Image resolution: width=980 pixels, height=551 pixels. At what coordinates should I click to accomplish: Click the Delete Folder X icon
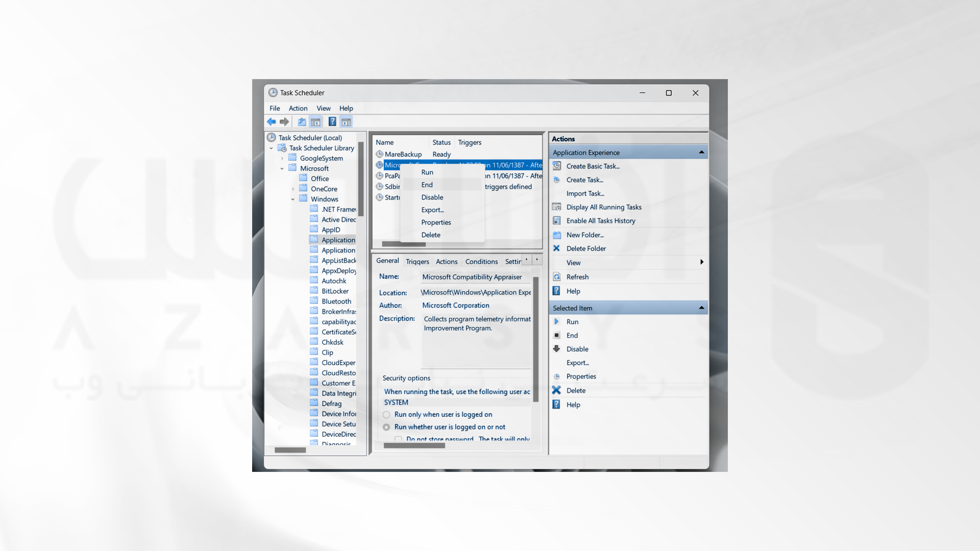coord(557,248)
